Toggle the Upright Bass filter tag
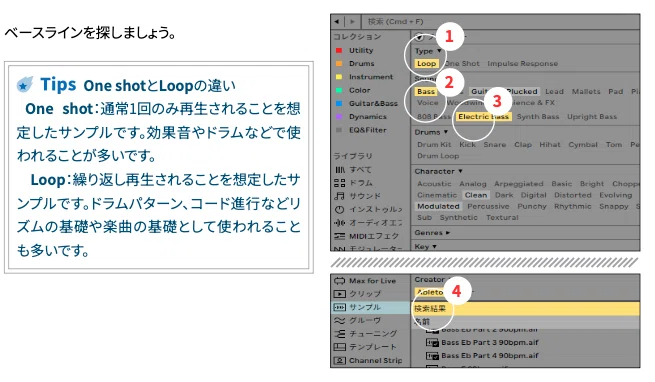655x382 pixels. [x=592, y=117]
